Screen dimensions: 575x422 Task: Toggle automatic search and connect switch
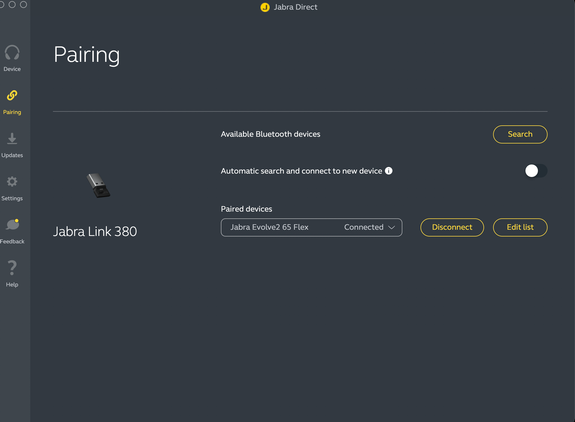[536, 171]
